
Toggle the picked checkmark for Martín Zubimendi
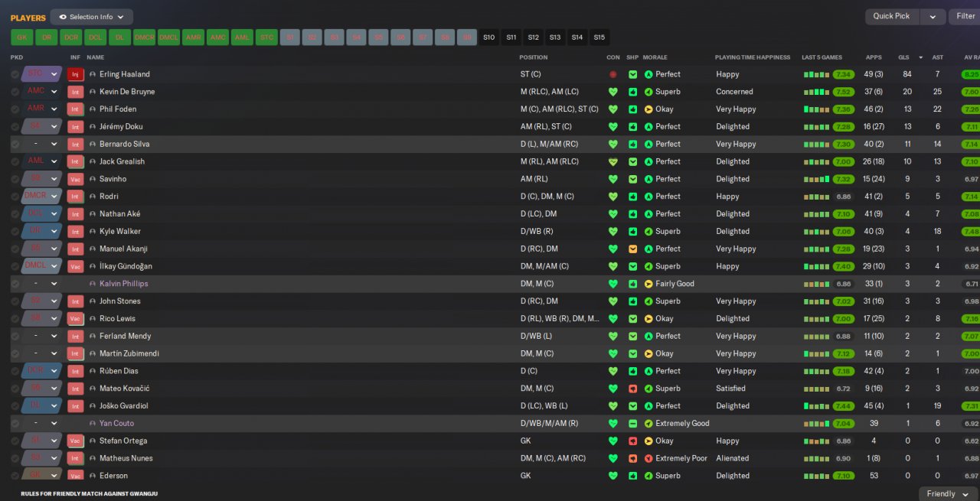15,353
